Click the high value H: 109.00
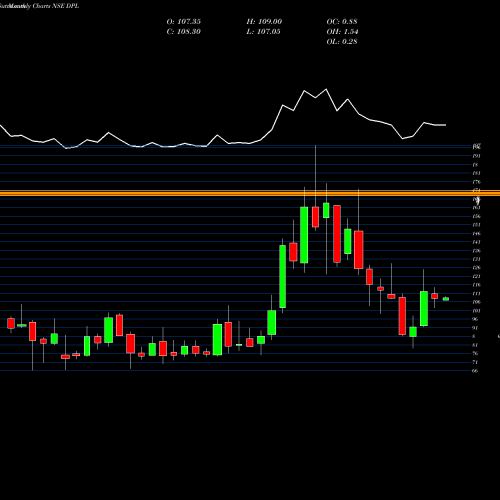Screen dimensions: 500x500 point(264,22)
